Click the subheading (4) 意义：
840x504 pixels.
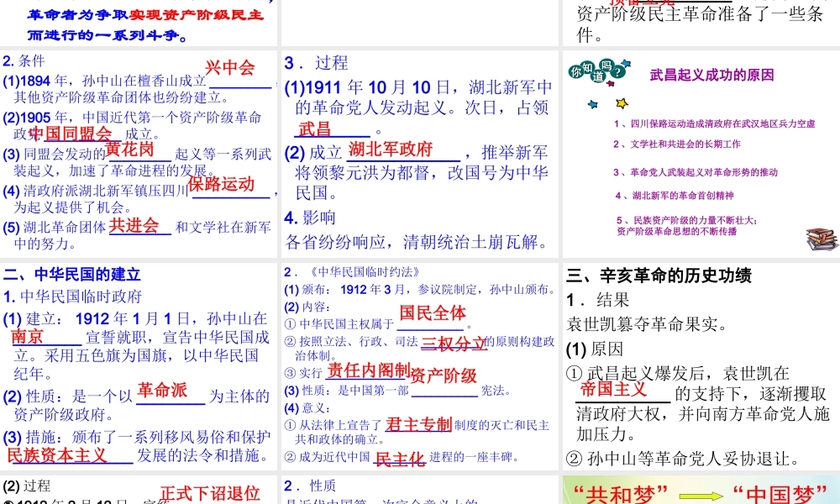click(x=308, y=408)
